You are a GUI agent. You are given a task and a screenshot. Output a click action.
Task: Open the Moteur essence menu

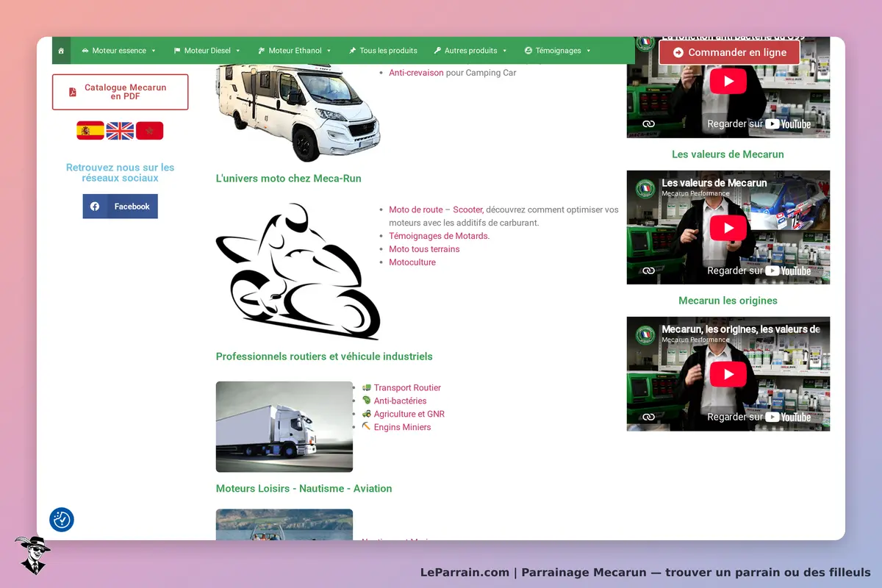tap(118, 51)
